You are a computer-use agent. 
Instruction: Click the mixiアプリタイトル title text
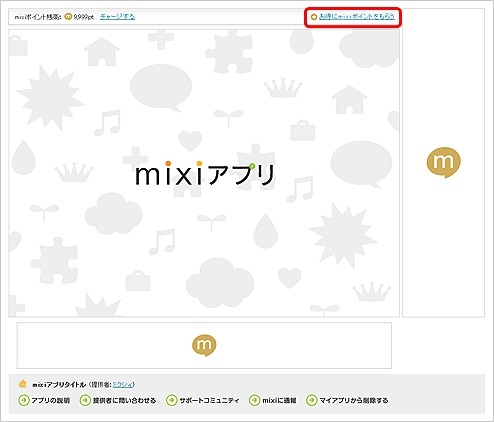tap(59, 385)
